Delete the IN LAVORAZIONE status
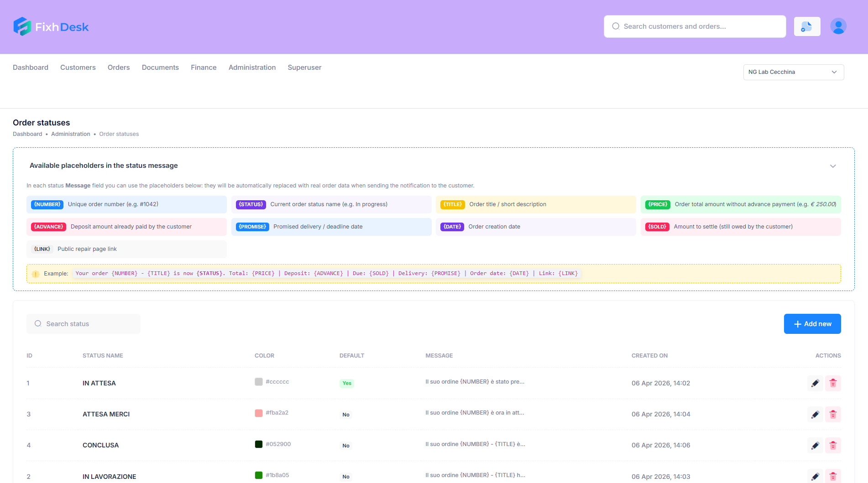The image size is (868, 483). tap(833, 476)
